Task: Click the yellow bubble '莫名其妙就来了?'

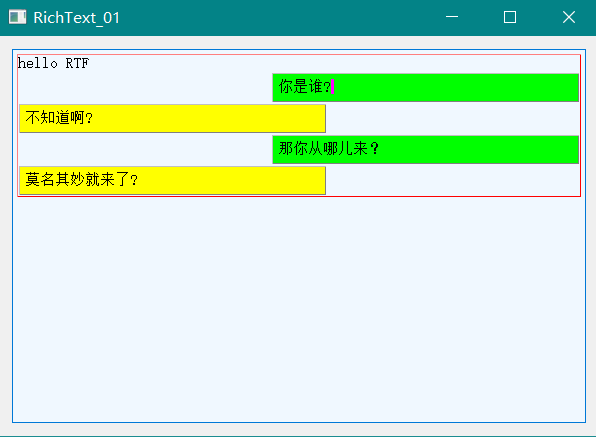Action: pos(173,180)
